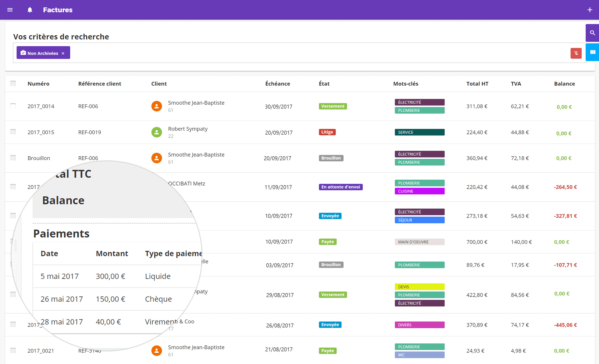Click the WC keyword tag
This screenshot has width=599, height=364.
(420, 355)
